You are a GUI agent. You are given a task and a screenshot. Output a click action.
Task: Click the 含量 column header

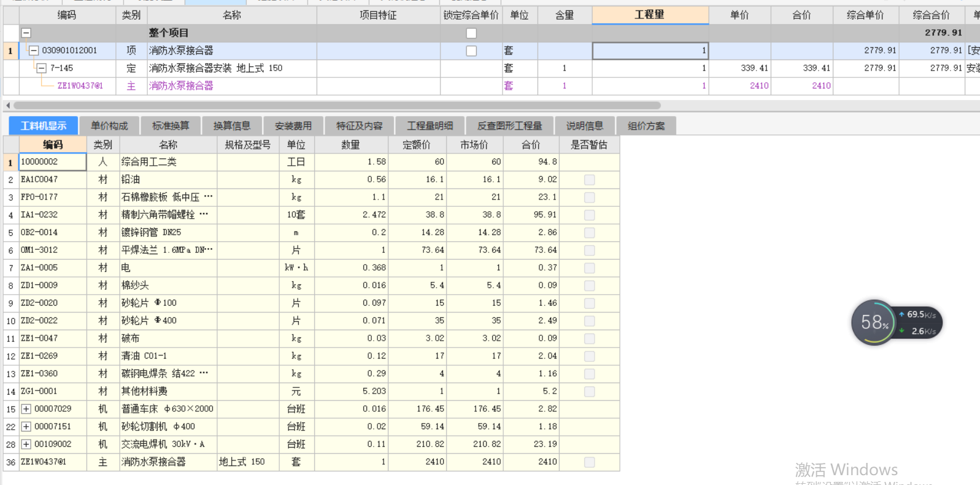click(565, 15)
